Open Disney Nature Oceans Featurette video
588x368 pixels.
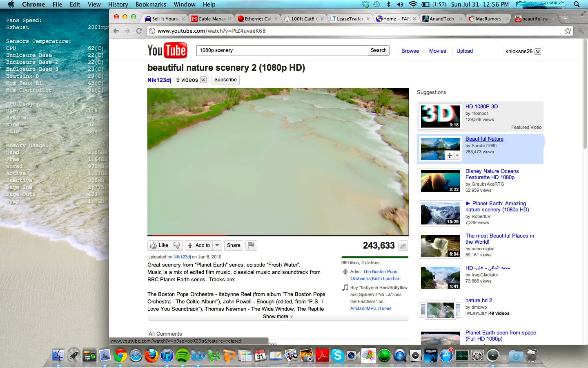click(492, 174)
